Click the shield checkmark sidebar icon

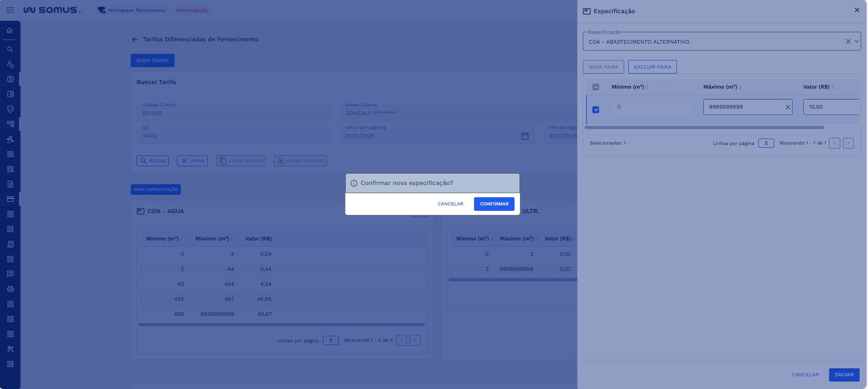coord(10,109)
